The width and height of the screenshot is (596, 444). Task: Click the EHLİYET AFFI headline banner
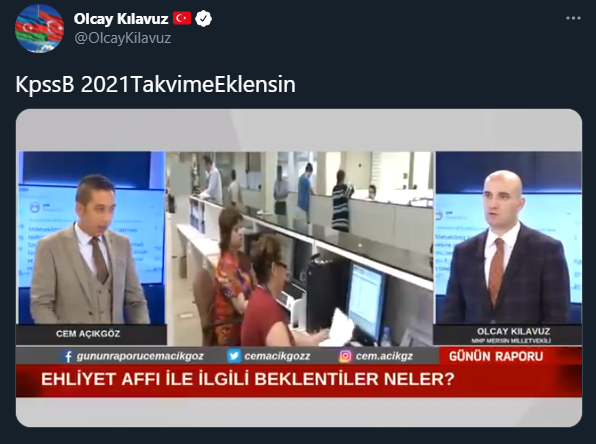tap(299, 380)
